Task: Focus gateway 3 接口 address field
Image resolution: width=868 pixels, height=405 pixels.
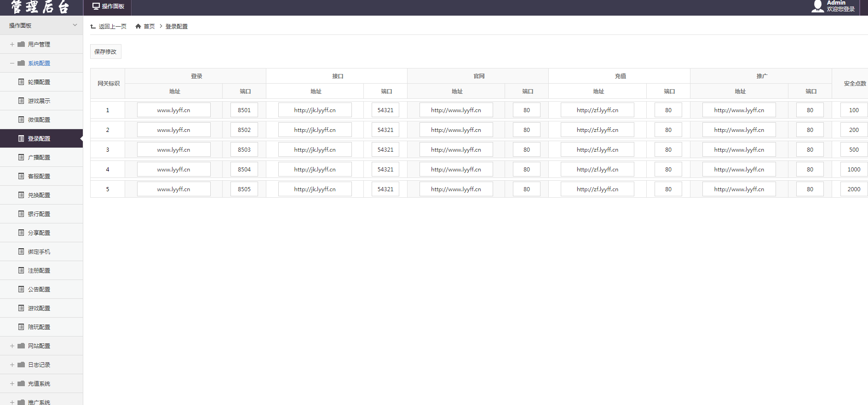Action: coord(315,150)
